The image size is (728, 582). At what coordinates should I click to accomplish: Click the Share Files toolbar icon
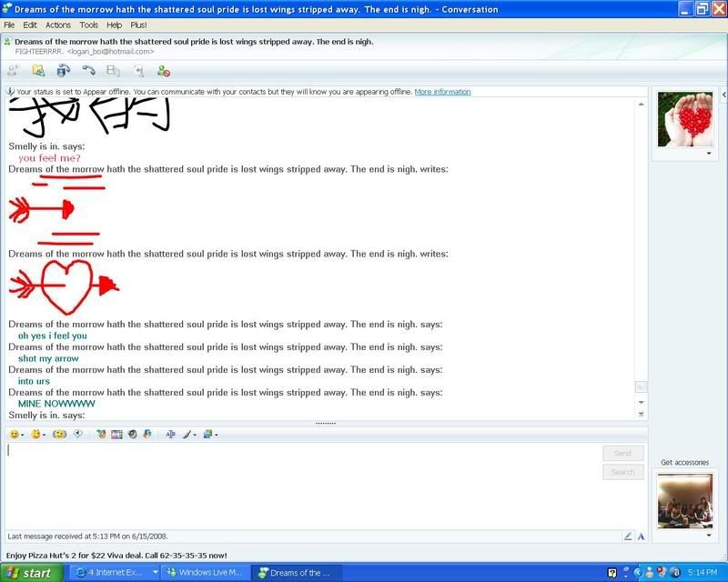coord(38,70)
